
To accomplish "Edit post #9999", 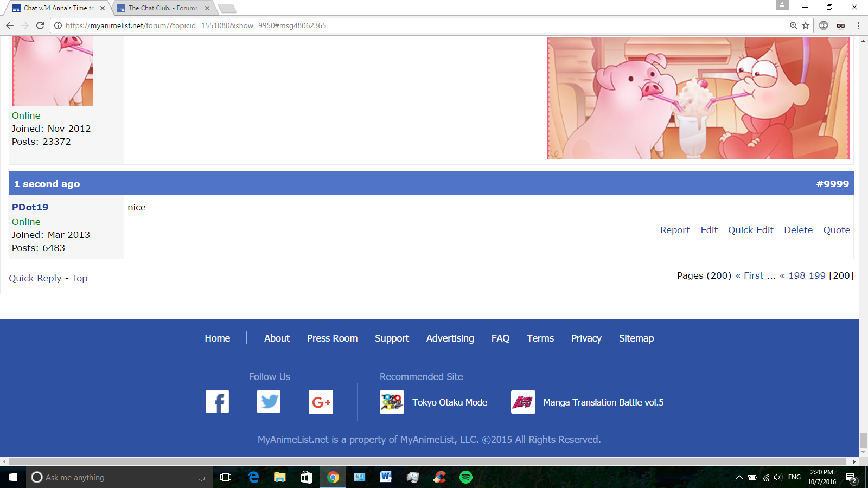I will [709, 230].
